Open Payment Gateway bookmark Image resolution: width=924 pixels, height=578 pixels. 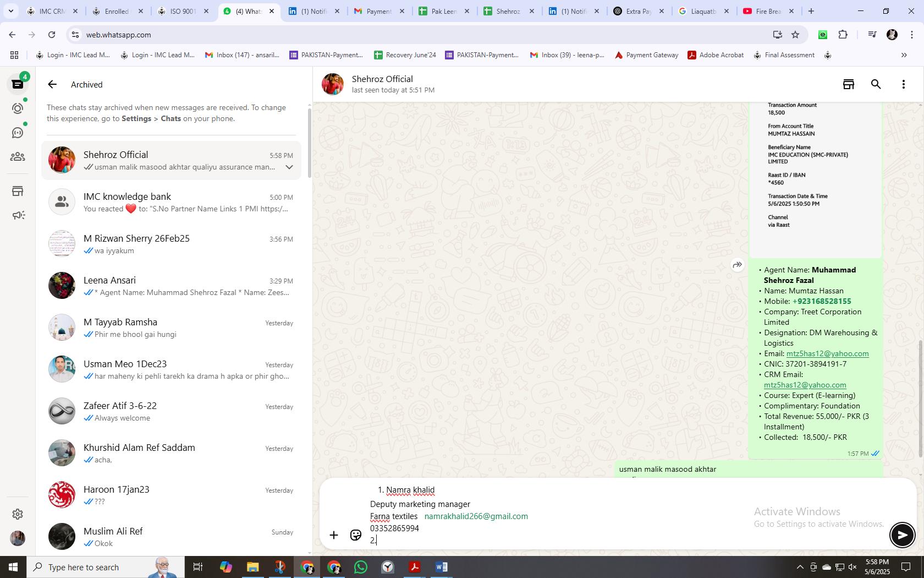click(x=646, y=55)
